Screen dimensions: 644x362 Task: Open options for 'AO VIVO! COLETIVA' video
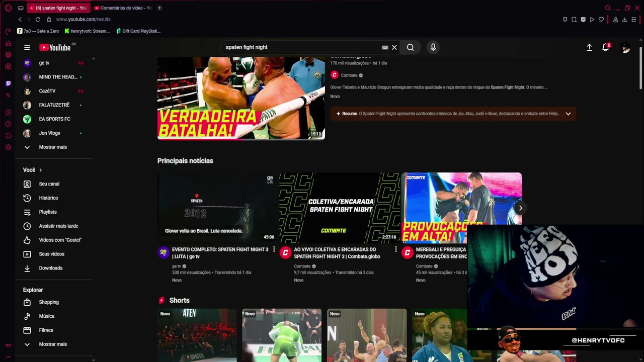click(x=395, y=249)
